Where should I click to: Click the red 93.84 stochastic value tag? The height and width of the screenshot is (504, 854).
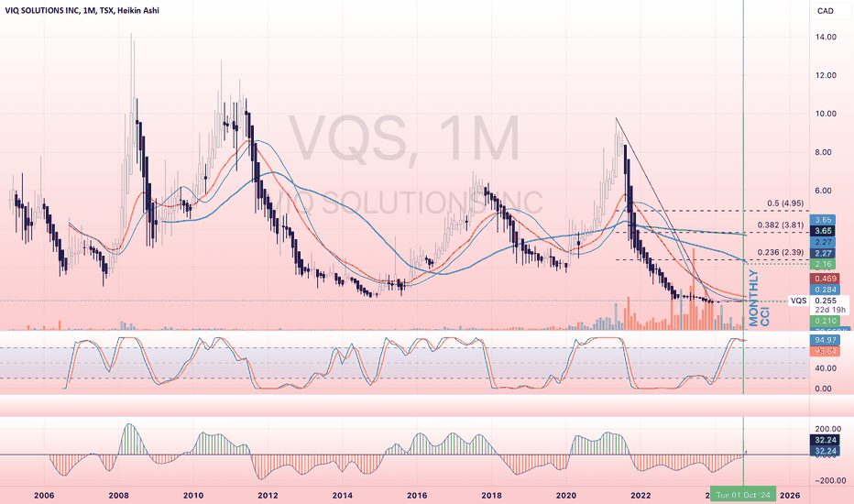click(x=825, y=351)
